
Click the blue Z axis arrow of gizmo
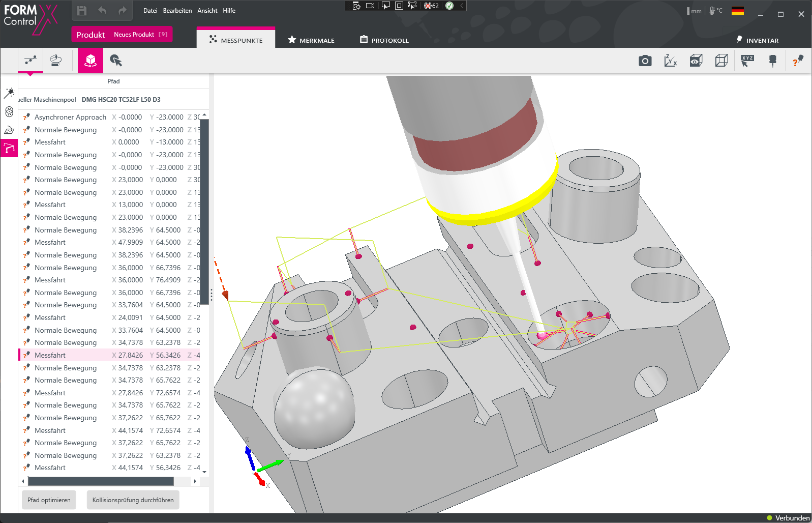pyautogui.click(x=250, y=458)
